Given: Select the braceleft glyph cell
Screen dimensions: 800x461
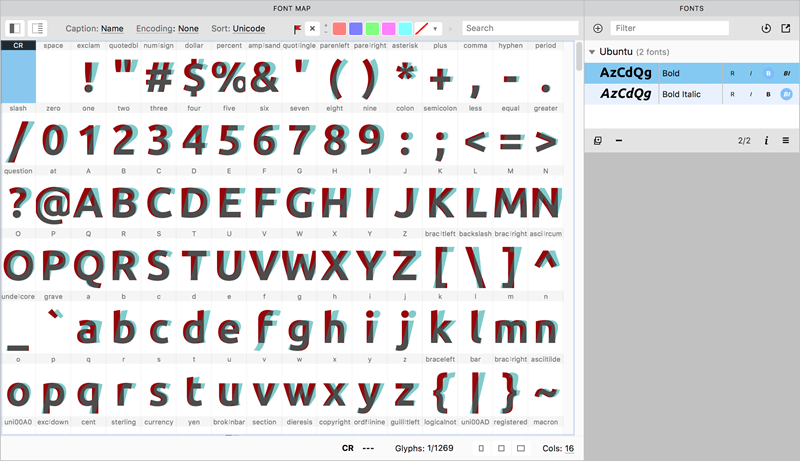Looking at the screenshot, I should tap(440, 386).
